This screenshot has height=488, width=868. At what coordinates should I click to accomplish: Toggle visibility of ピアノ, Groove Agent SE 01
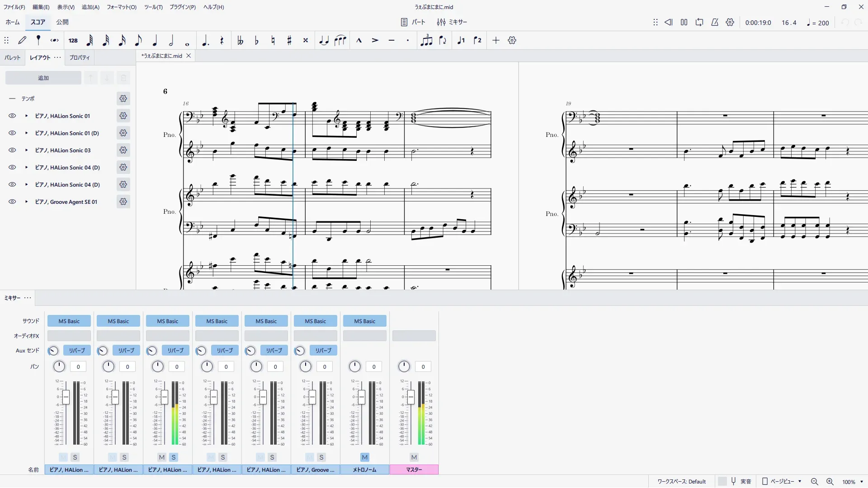click(x=12, y=202)
